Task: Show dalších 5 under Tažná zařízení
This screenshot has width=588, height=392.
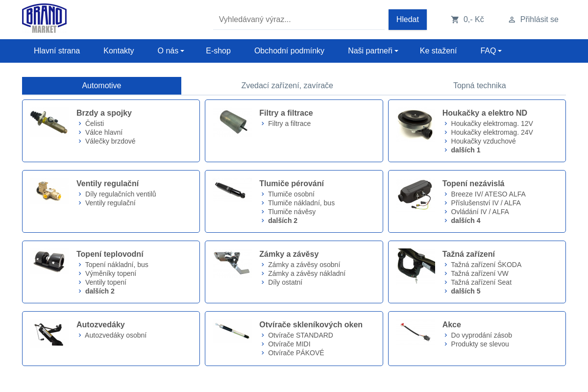Action: [465, 291]
